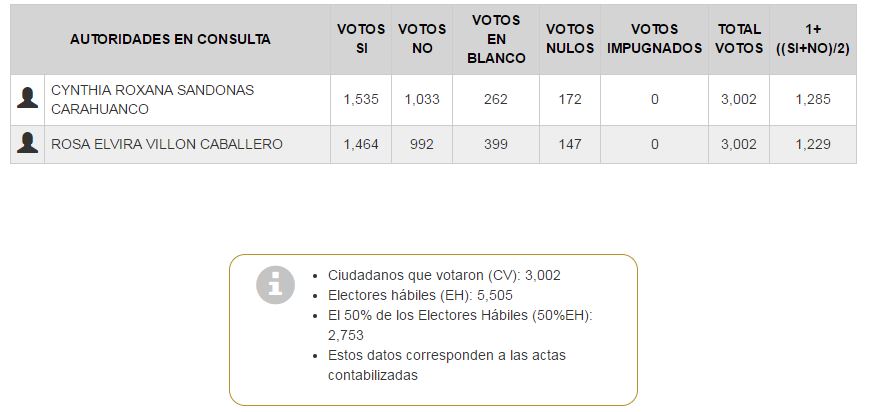Click the 1,535 Si votes cell
Viewport: 883px width, 412px height.
[x=361, y=99]
